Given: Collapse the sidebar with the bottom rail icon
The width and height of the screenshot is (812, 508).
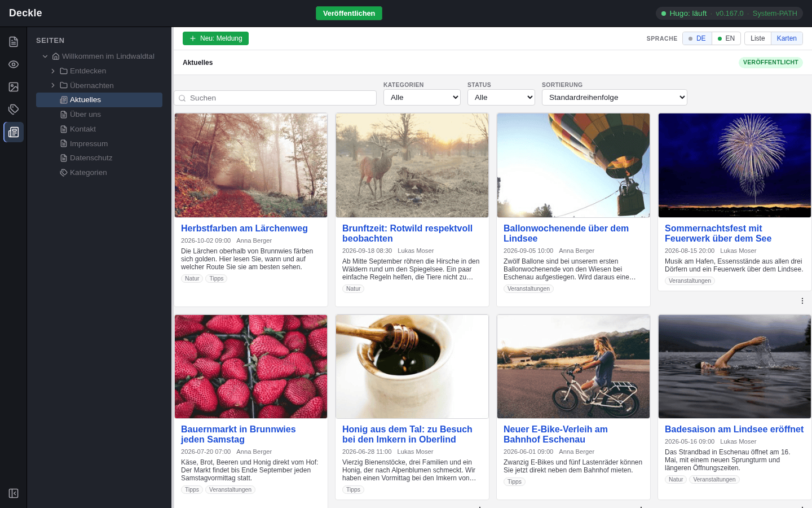Looking at the screenshot, I should (14, 493).
